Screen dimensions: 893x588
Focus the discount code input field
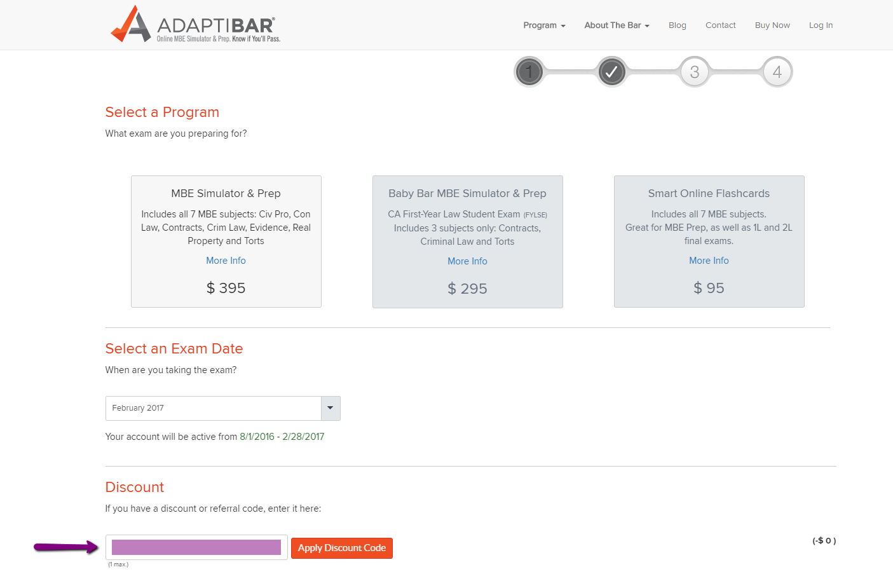(196, 547)
